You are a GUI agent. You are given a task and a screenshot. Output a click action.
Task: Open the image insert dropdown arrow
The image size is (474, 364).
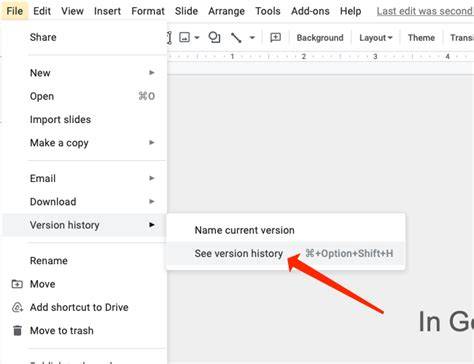click(x=197, y=38)
